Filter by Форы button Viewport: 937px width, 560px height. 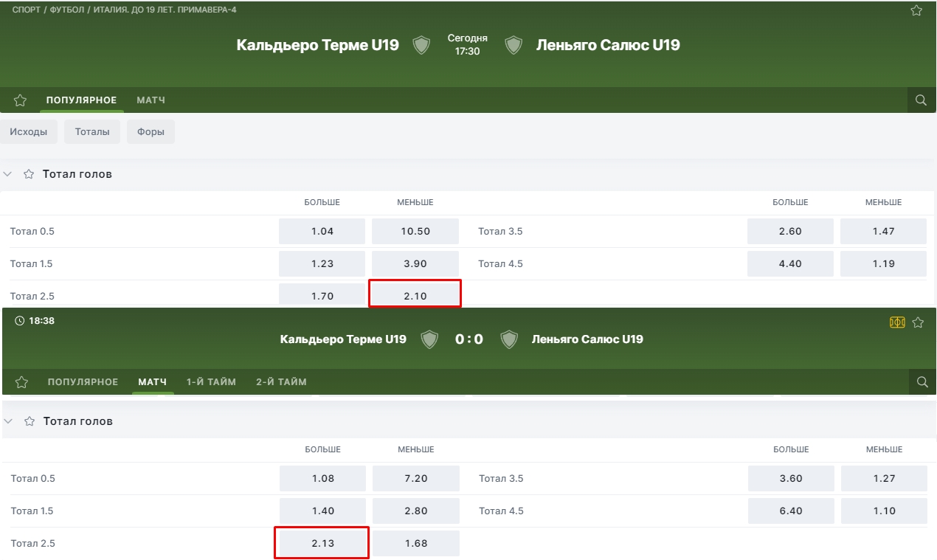(151, 132)
